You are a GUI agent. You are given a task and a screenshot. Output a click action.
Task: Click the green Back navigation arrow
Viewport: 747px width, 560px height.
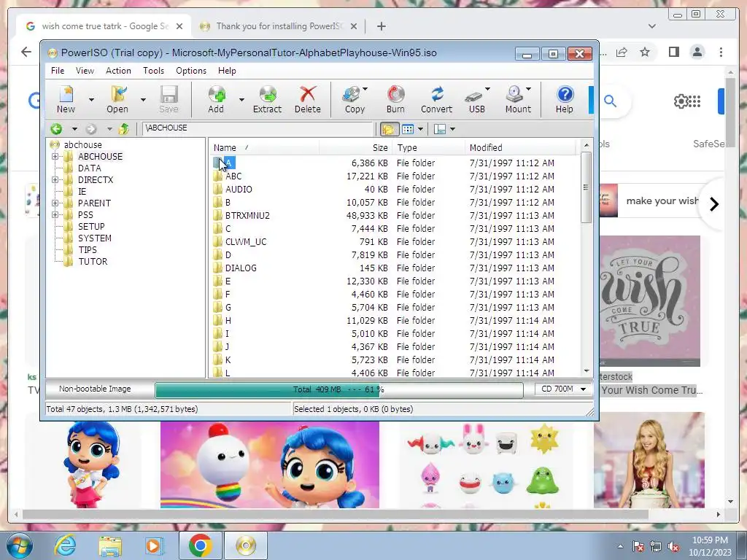(x=56, y=128)
